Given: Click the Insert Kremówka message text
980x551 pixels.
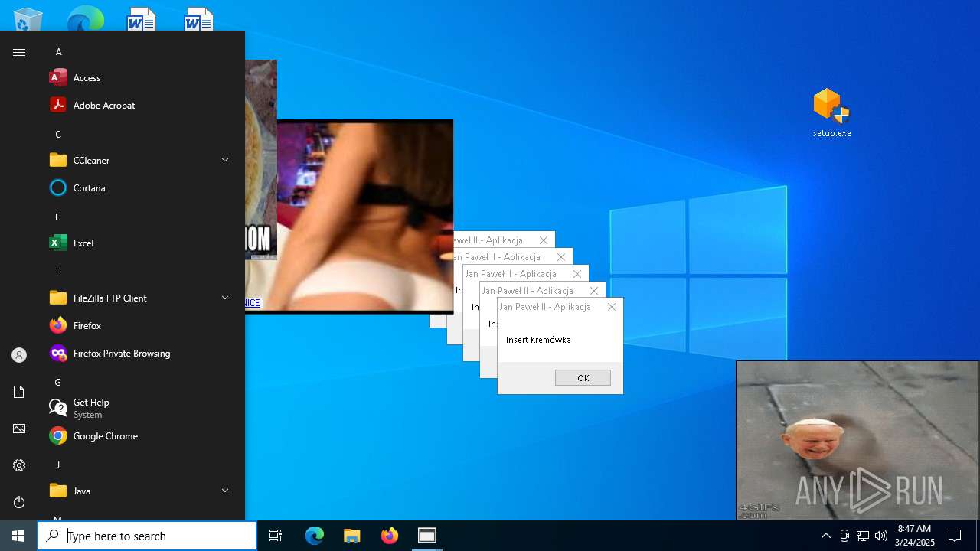Looking at the screenshot, I should tap(538, 340).
